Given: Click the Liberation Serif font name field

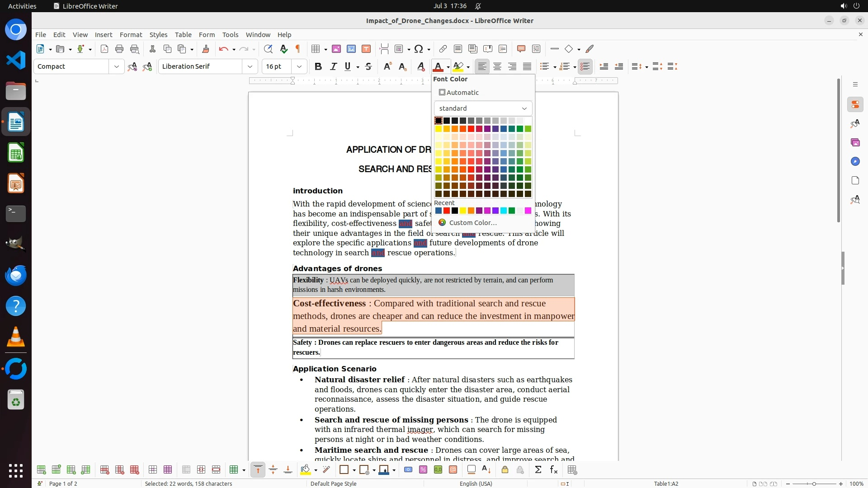Looking at the screenshot, I should pyautogui.click(x=200, y=66).
